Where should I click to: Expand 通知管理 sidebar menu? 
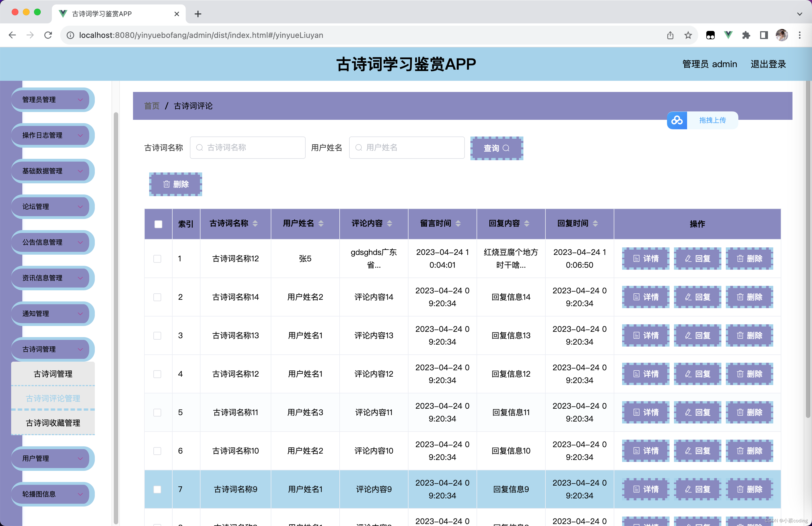[52, 314]
